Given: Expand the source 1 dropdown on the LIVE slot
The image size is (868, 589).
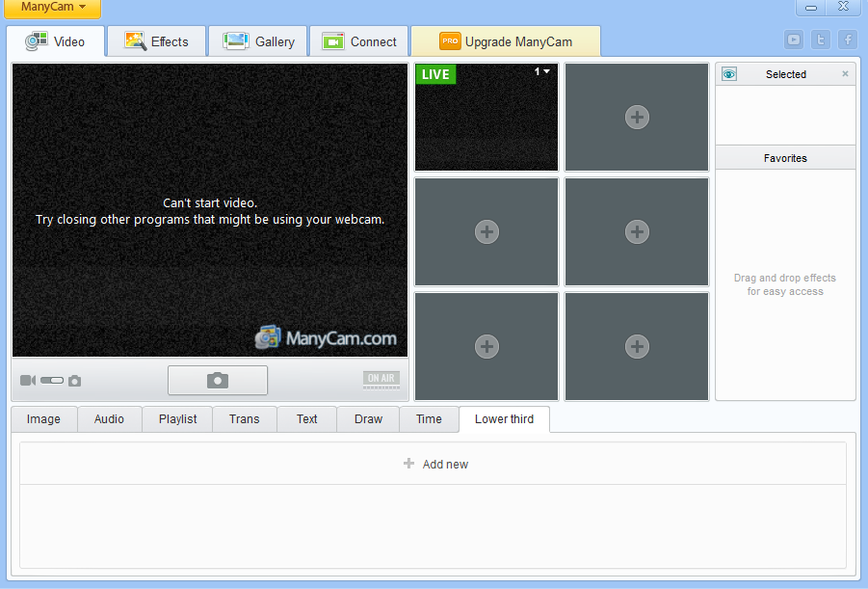Looking at the screenshot, I should (x=543, y=72).
